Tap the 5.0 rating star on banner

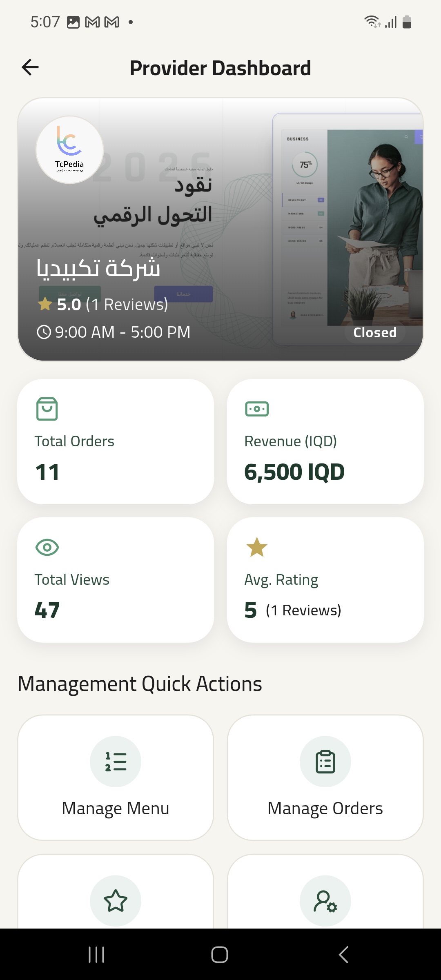pyautogui.click(x=45, y=304)
